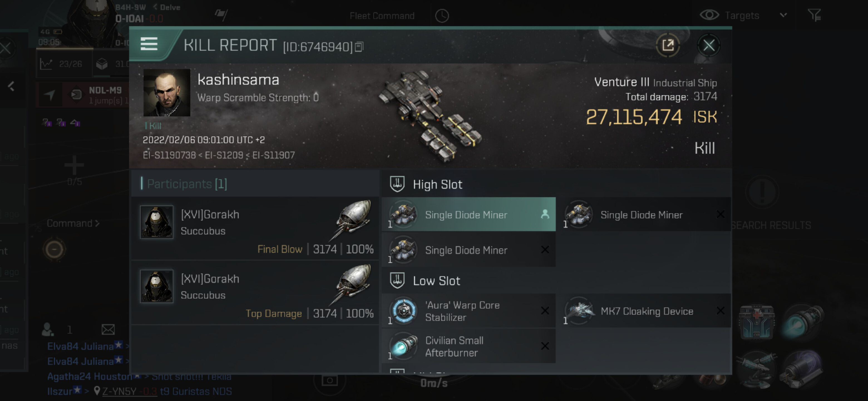Open the overview filter icon
Viewport: 868px width, 401px height.
[x=814, y=15]
